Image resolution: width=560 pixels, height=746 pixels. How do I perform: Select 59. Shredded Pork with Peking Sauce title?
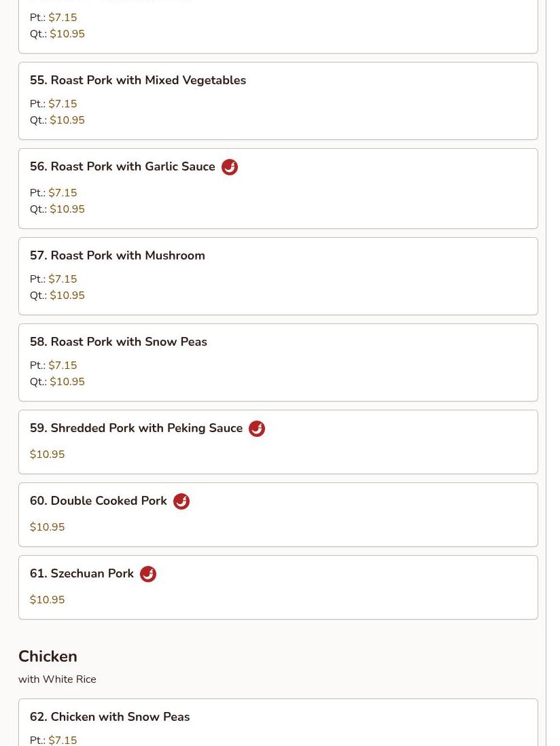[136, 428]
